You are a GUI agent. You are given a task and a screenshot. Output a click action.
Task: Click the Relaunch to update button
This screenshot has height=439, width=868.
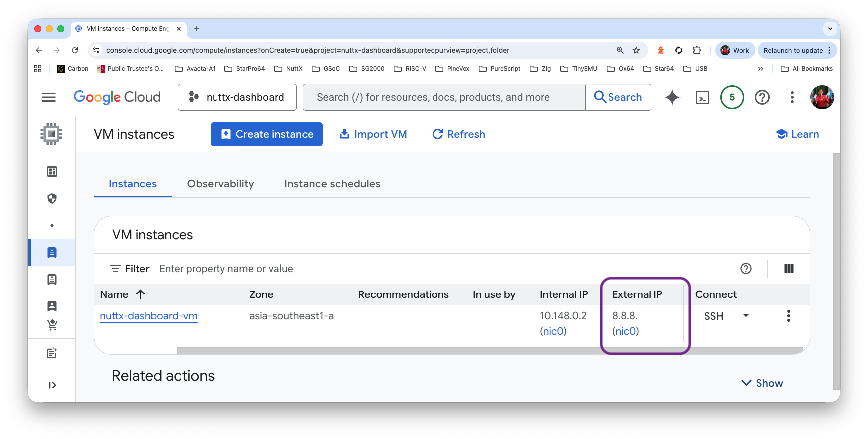click(x=797, y=50)
